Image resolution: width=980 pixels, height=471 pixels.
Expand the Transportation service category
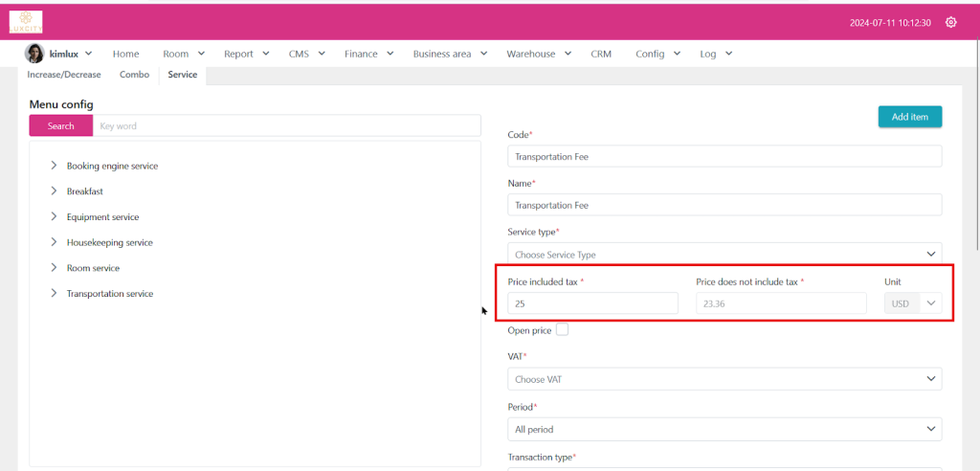pos(54,294)
